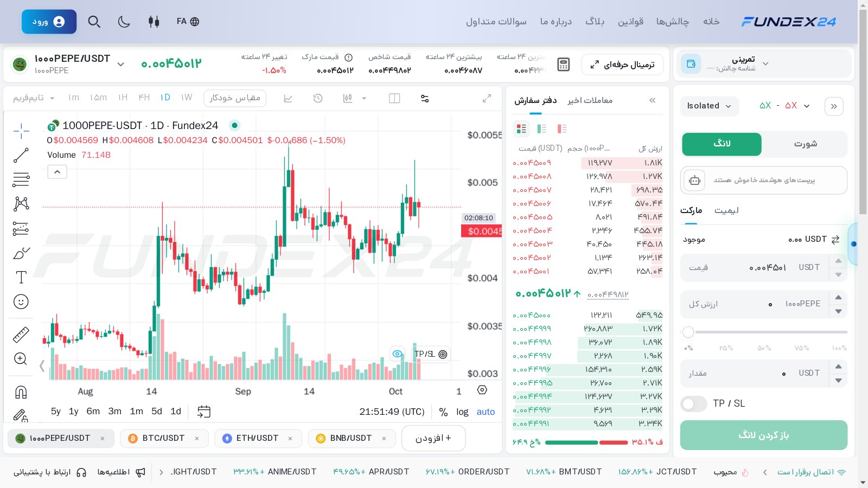Viewport: 868px width, 488px height.
Task: Open the timeframe dropdown
Action: (x=34, y=98)
